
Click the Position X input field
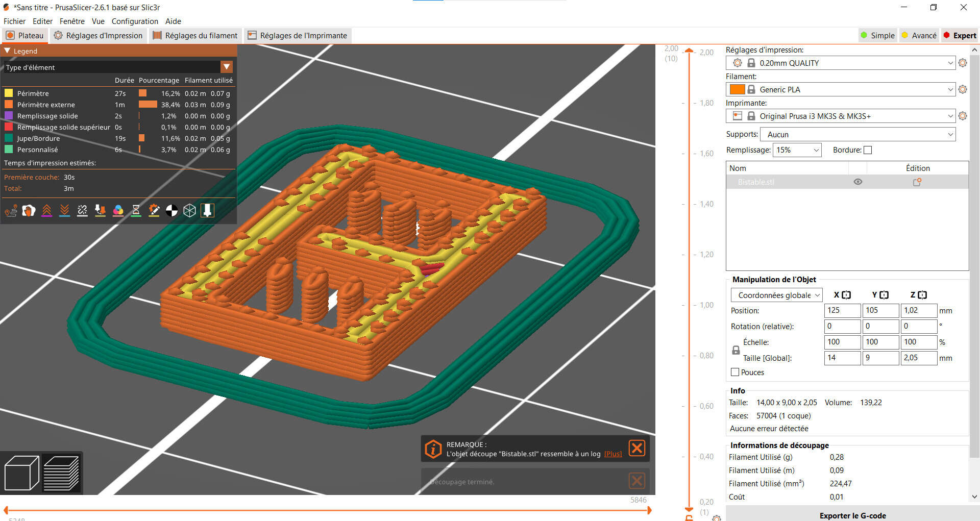pos(842,310)
